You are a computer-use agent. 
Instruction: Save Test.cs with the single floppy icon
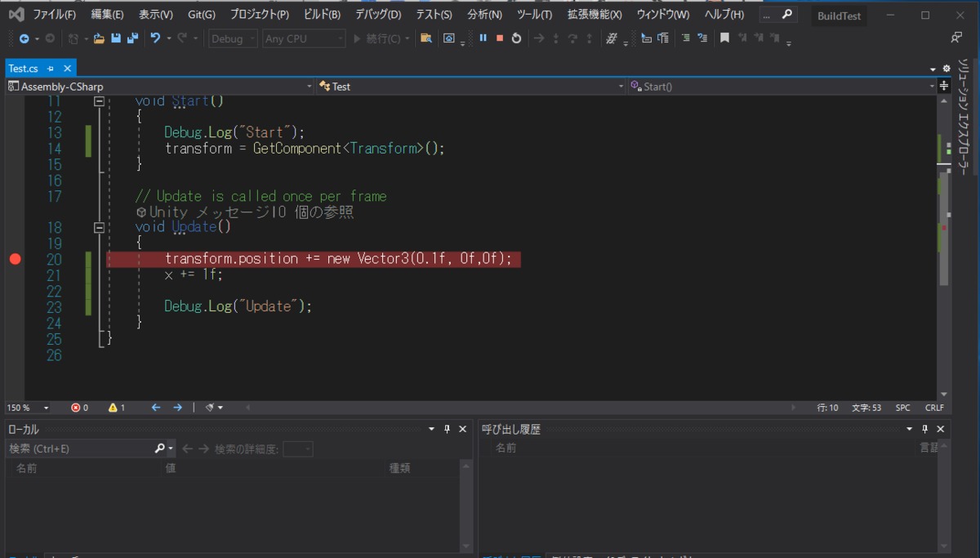(116, 38)
